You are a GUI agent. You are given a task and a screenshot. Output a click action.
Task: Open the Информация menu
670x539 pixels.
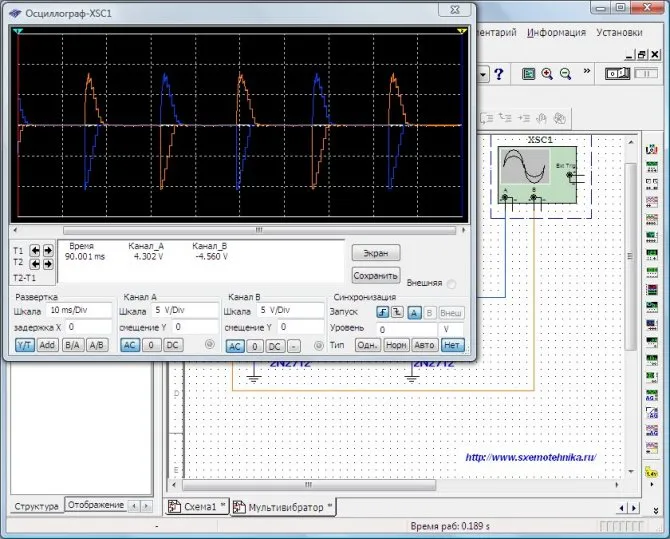(x=556, y=32)
